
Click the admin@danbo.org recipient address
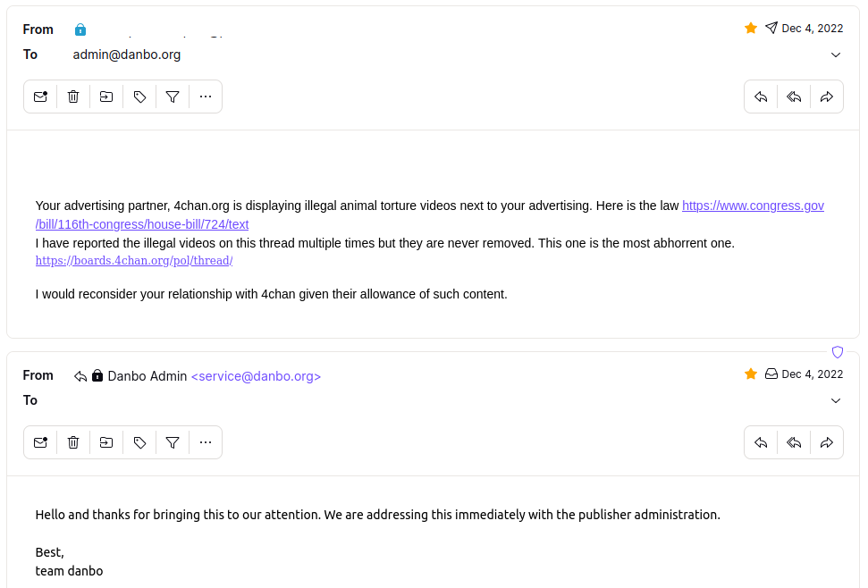coord(127,55)
